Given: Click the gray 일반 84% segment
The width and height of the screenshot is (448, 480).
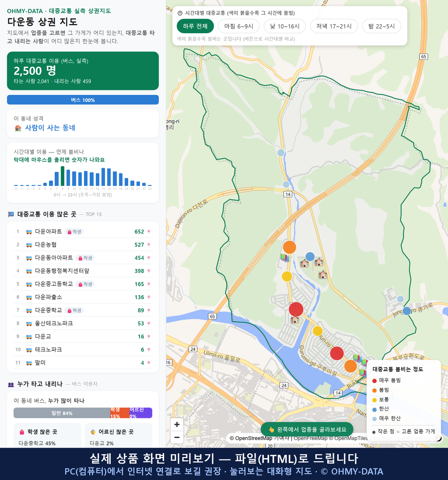Looking at the screenshot, I should click(x=62, y=413).
